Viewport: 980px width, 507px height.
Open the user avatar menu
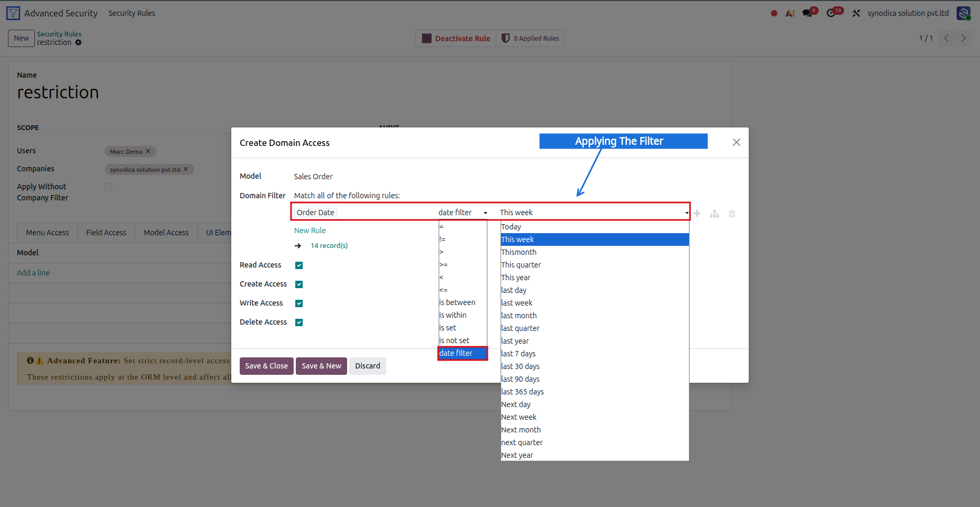click(x=964, y=13)
